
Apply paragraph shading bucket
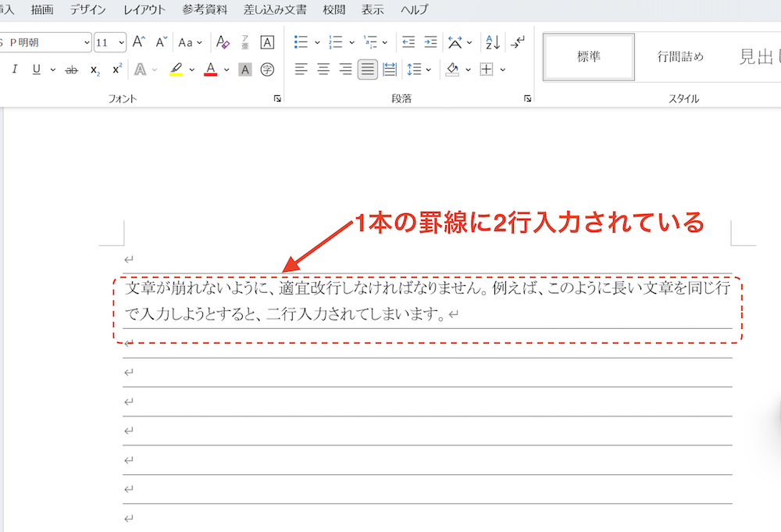pos(453,70)
